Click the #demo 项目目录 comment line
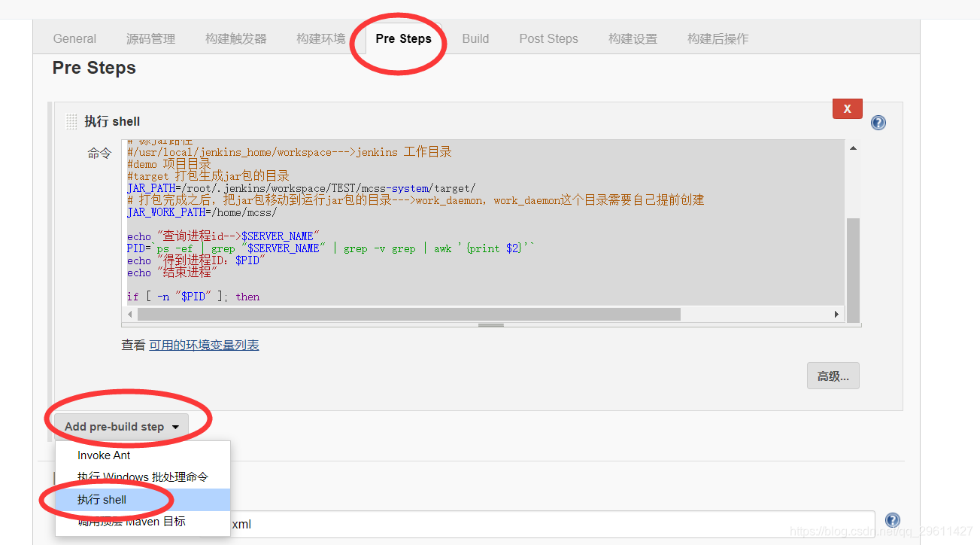The width and height of the screenshot is (980, 545). coord(169,164)
